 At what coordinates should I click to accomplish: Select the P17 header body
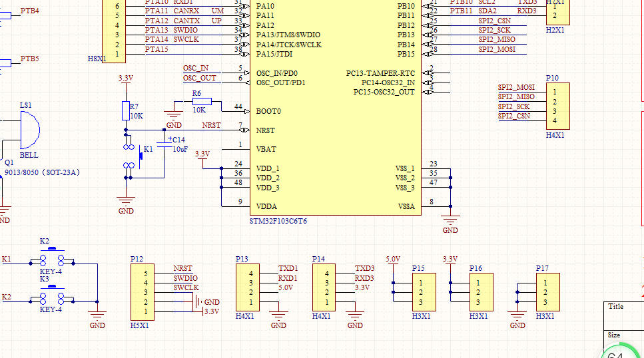(548, 292)
